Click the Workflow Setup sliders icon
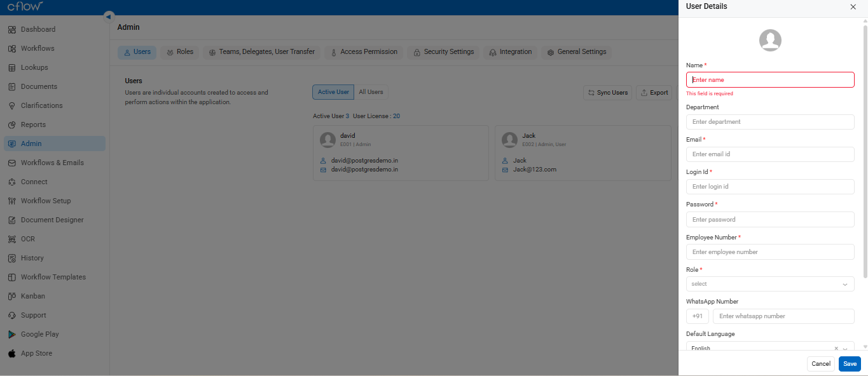Viewport: 868px width, 376px height. [x=12, y=201]
